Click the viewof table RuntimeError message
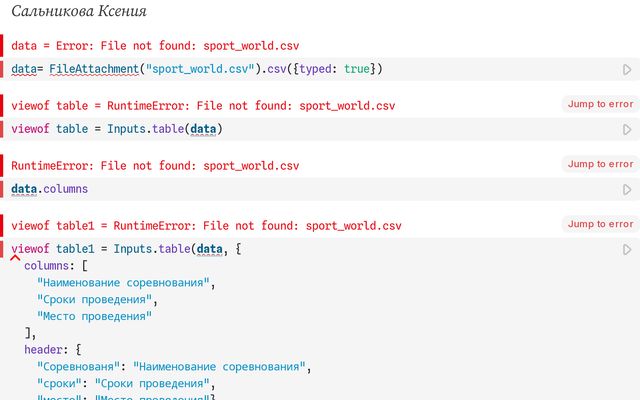This screenshot has height=400, width=640. [x=203, y=106]
